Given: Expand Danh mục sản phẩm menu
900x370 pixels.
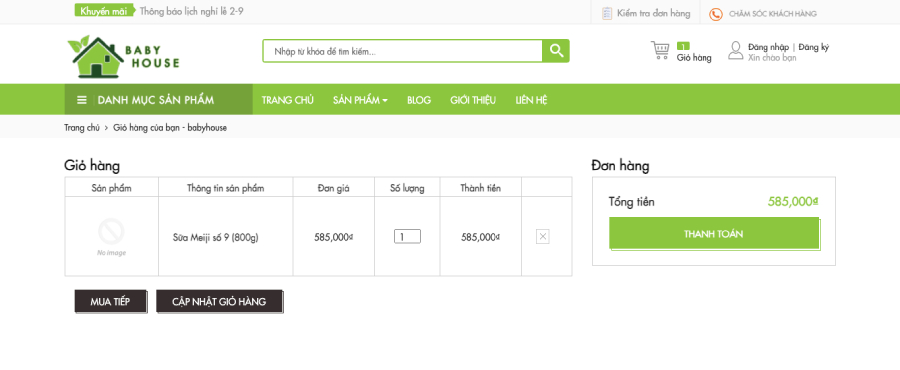Looking at the screenshot, I should 158,100.
